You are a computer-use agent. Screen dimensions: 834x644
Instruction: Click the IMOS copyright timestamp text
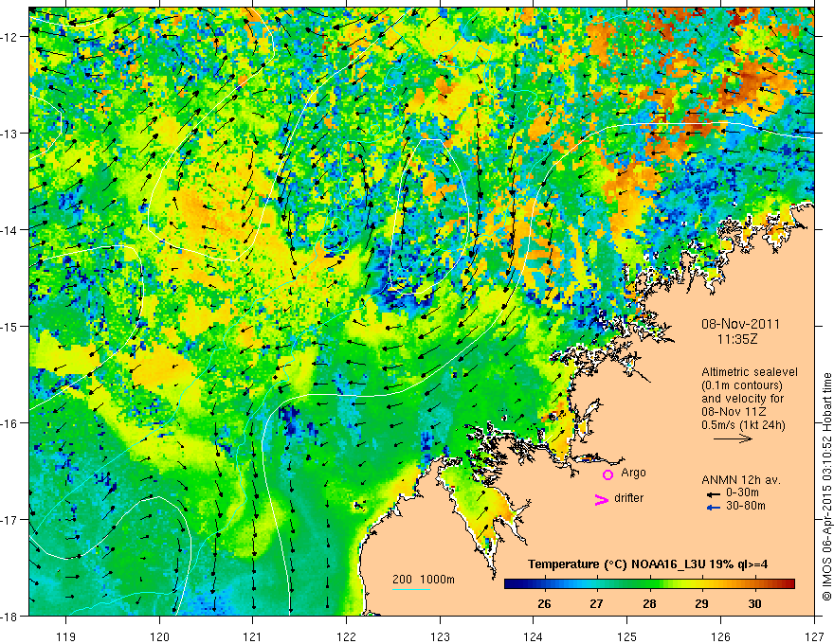[x=827, y=487]
